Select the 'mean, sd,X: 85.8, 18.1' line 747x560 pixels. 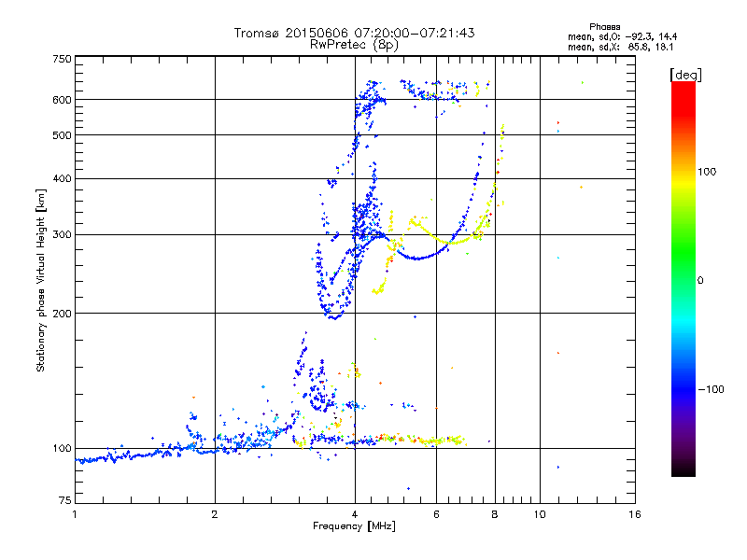click(x=621, y=48)
